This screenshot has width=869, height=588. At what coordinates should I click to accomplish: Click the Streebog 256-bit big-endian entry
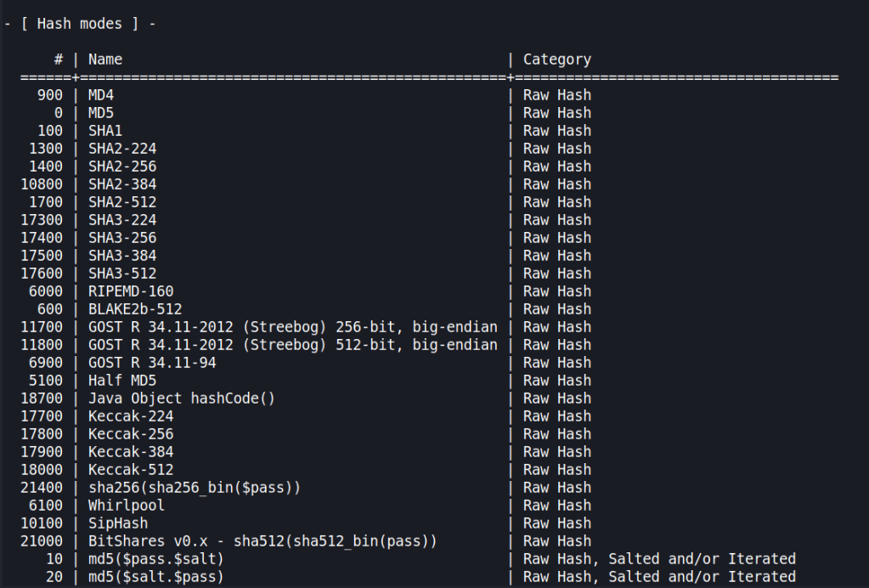(x=292, y=327)
